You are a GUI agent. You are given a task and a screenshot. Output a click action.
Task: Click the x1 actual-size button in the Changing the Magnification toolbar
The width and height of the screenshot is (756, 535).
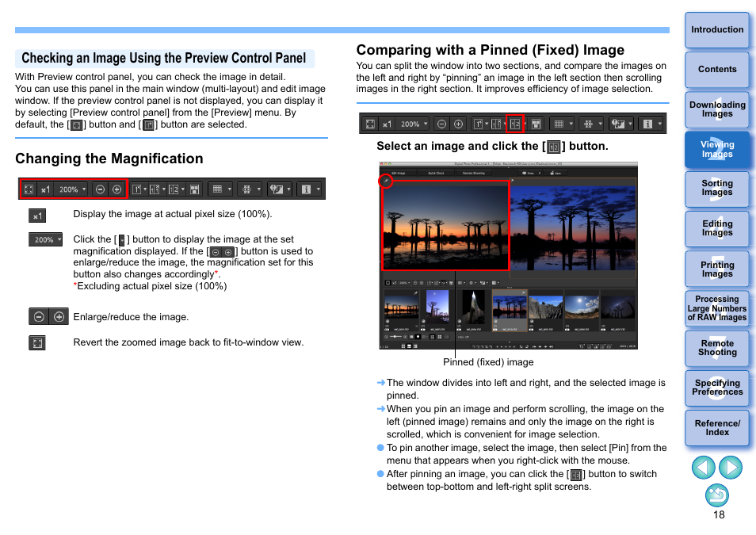[45, 189]
